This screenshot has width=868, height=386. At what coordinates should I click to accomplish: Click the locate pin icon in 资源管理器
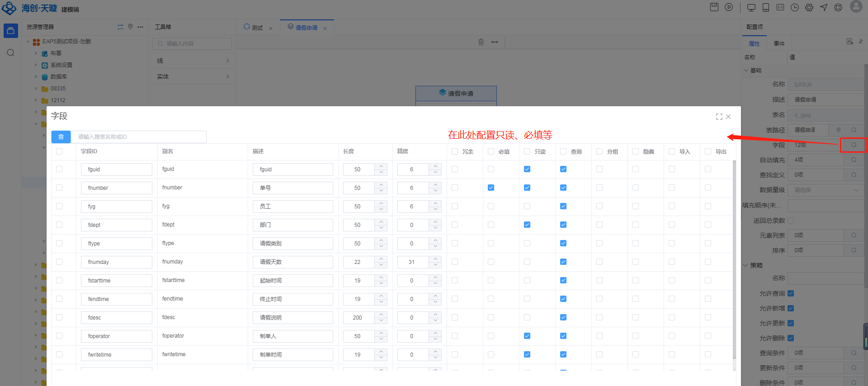(130, 27)
